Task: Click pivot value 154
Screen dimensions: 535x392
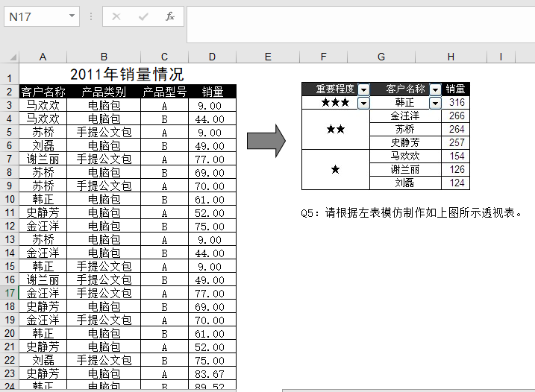Action: [x=455, y=156]
